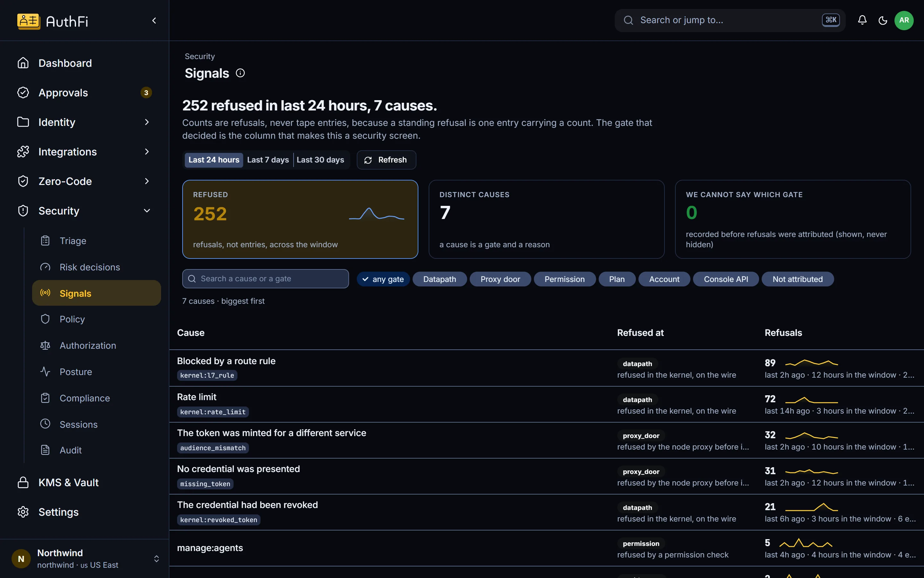Screen dimensions: 924x578
Task: Open the Triage page
Action: tap(96, 241)
